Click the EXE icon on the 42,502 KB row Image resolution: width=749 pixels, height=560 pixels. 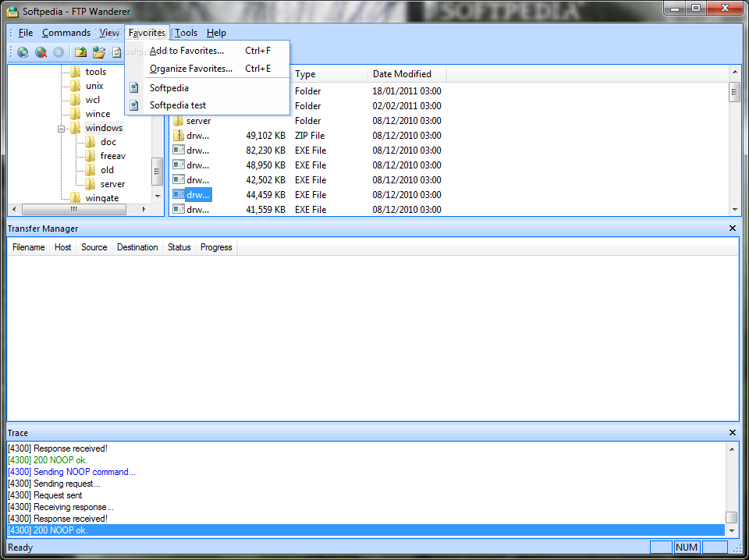coord(178,180)
